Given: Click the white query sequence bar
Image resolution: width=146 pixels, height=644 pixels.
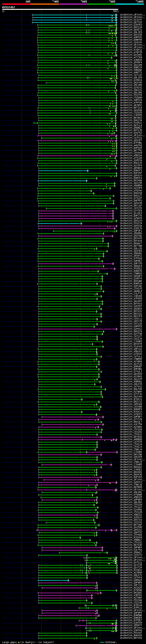Looking at the screenshot, I should coord(60,9).
